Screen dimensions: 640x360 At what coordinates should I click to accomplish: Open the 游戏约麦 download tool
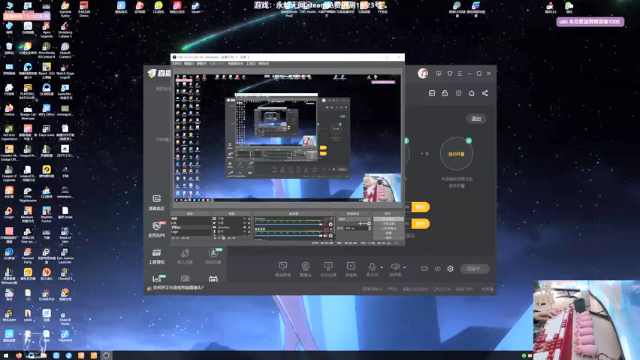coord(213,256)
